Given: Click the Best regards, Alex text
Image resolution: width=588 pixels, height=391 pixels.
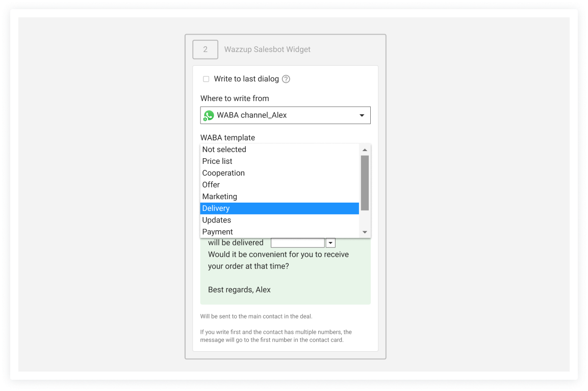Looking at the screenshot, I should (x=239, y=290).
